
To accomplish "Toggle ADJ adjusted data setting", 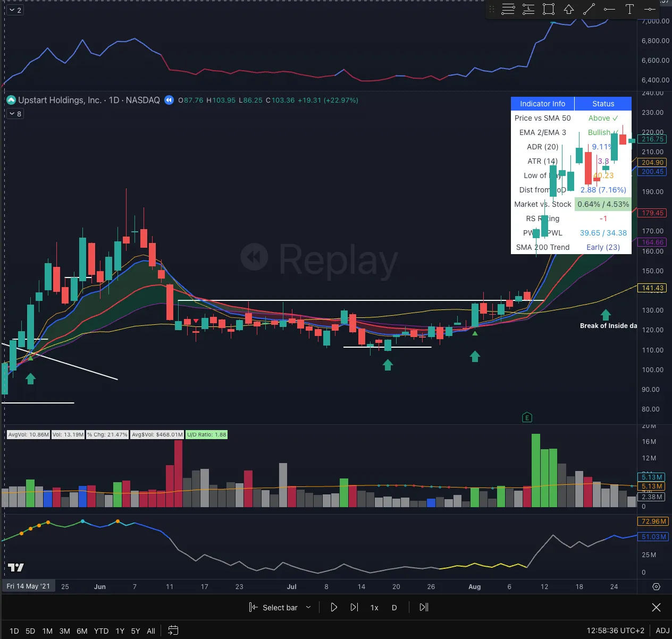I will click(x=662, y=630).
